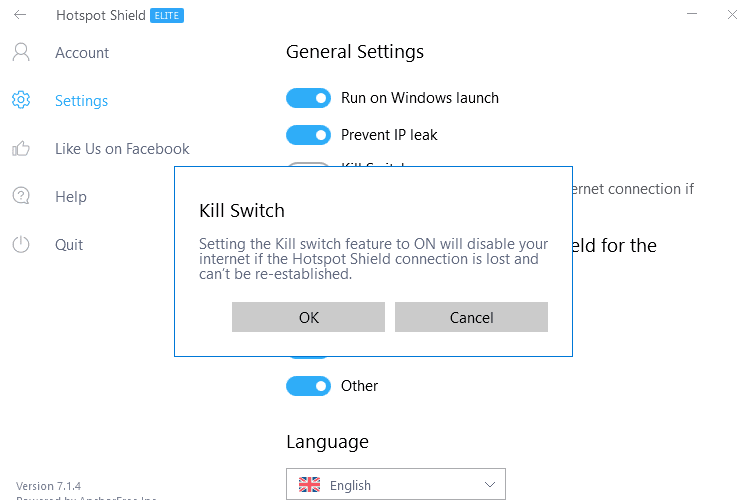749x500 pixels.
Task: Click the language dropdown chevron arrow
Action: point(490,485)
